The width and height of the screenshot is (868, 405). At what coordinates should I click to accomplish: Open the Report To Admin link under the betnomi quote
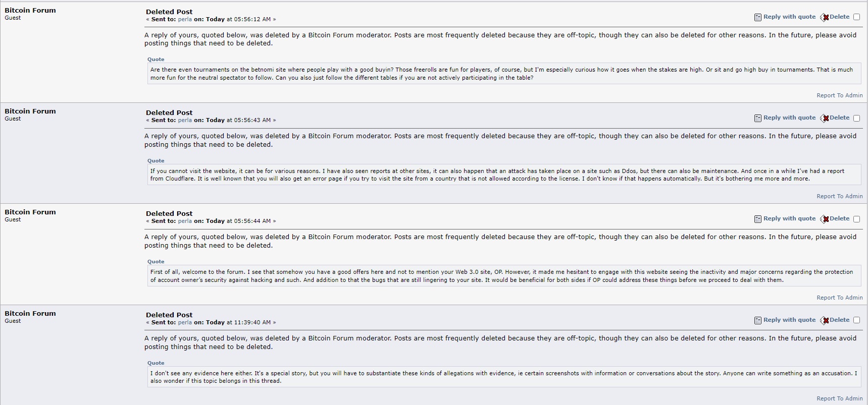coord(839,95)
